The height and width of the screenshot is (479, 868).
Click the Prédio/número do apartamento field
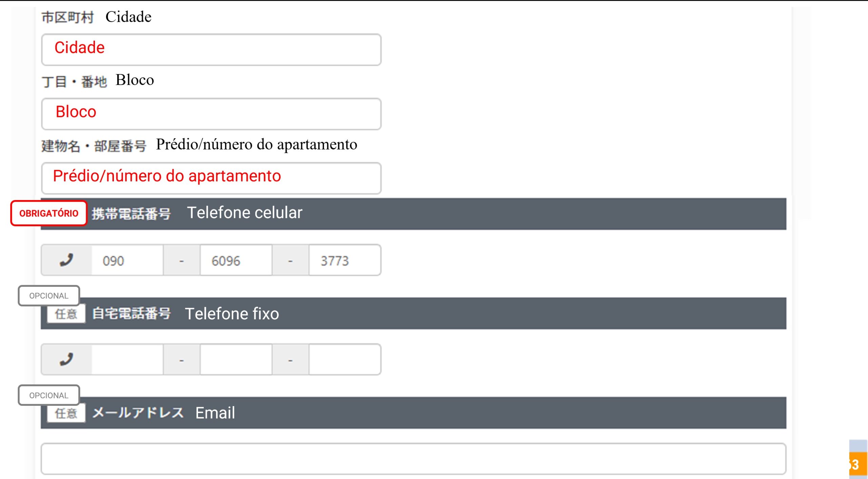(211, 178)
